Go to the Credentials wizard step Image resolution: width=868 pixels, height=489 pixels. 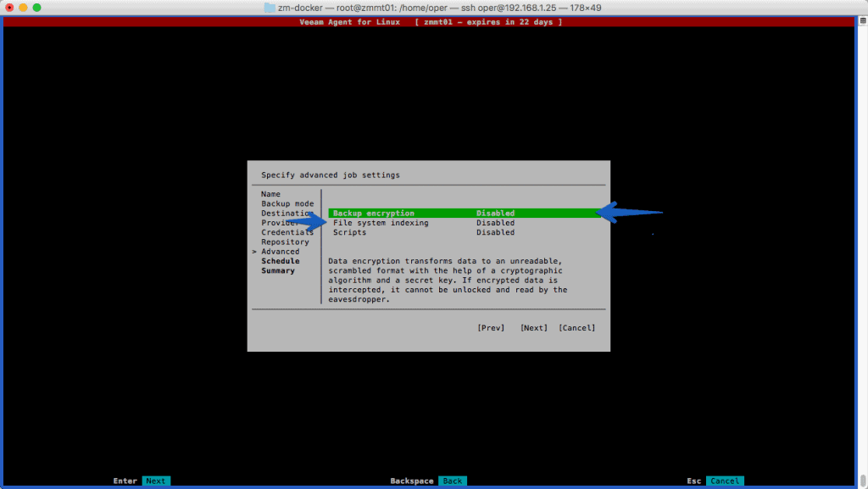pyautogui.click(x=287, y=232)
